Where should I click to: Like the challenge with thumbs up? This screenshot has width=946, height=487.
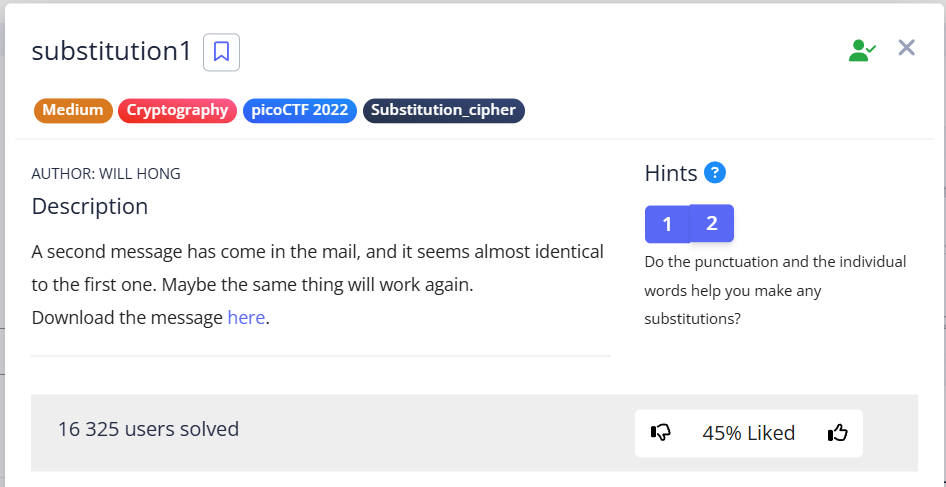tap(837, 433)
